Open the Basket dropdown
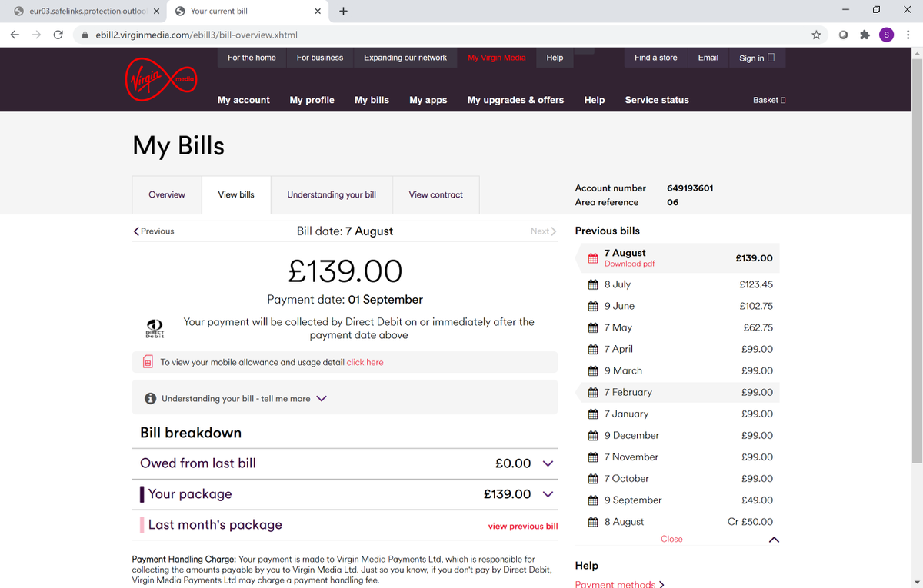The height and width of the screenshot is (588, 923). pos(769,100)
